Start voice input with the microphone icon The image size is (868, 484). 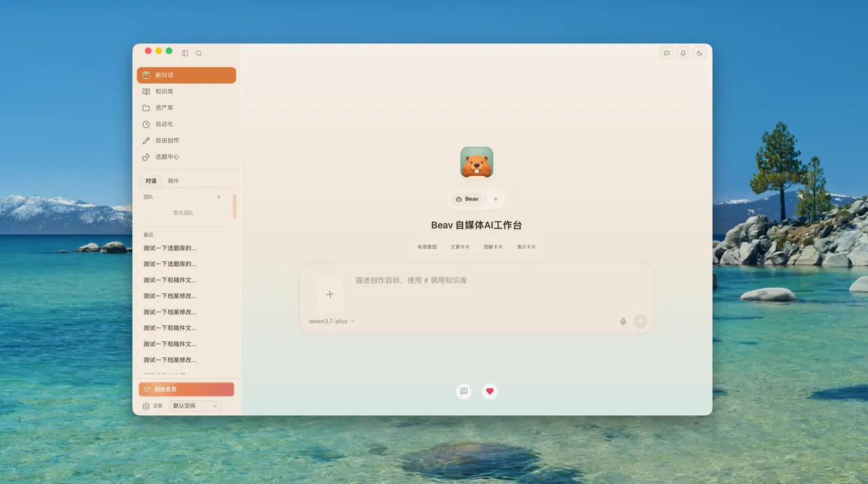coord(623,322)
